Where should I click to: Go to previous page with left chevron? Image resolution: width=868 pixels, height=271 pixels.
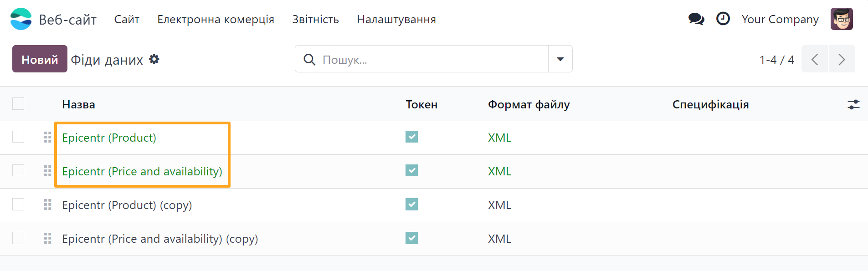pos(815,59)
